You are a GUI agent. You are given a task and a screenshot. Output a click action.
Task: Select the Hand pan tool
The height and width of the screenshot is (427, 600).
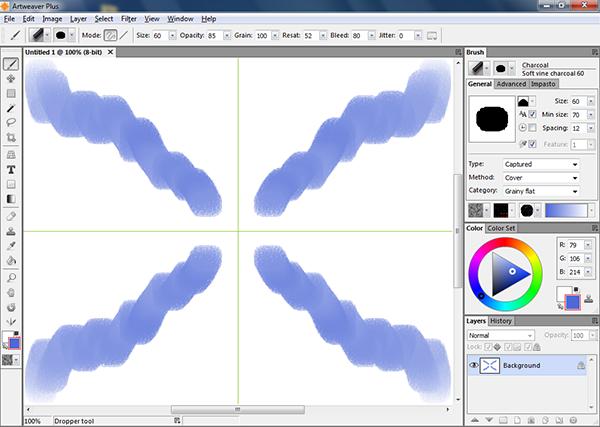tap(10, 291)
